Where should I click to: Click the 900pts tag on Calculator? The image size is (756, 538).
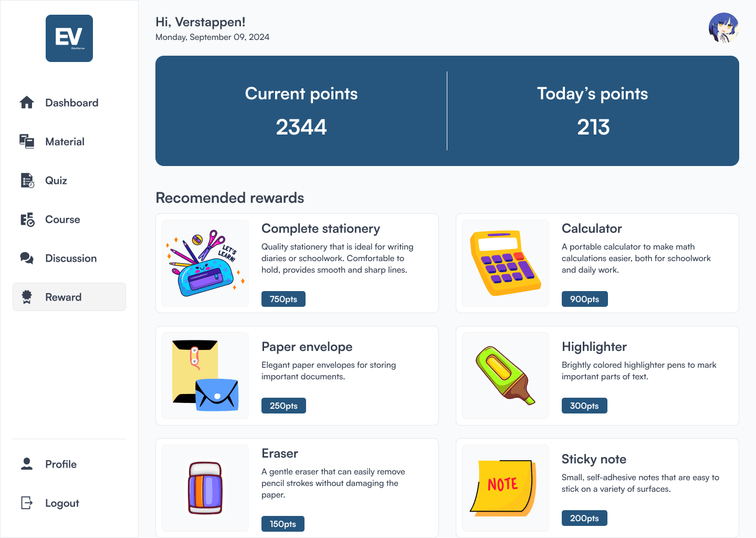(584, 298)
